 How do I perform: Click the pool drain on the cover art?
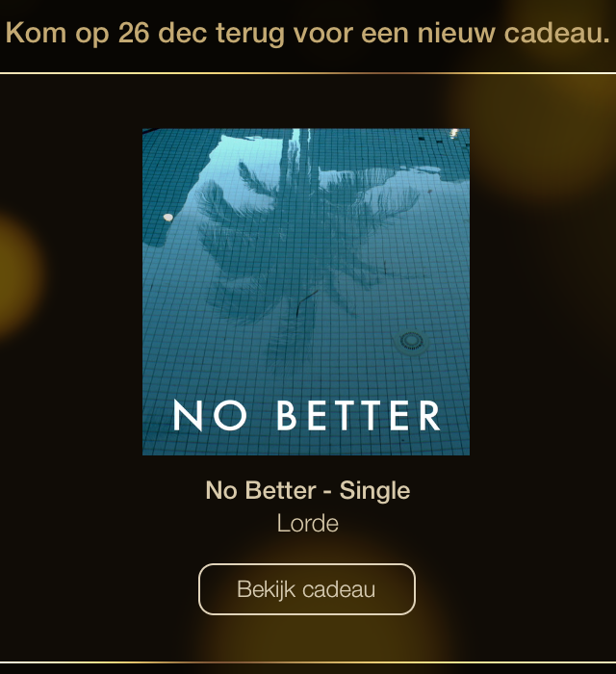(x=412, y=342)
